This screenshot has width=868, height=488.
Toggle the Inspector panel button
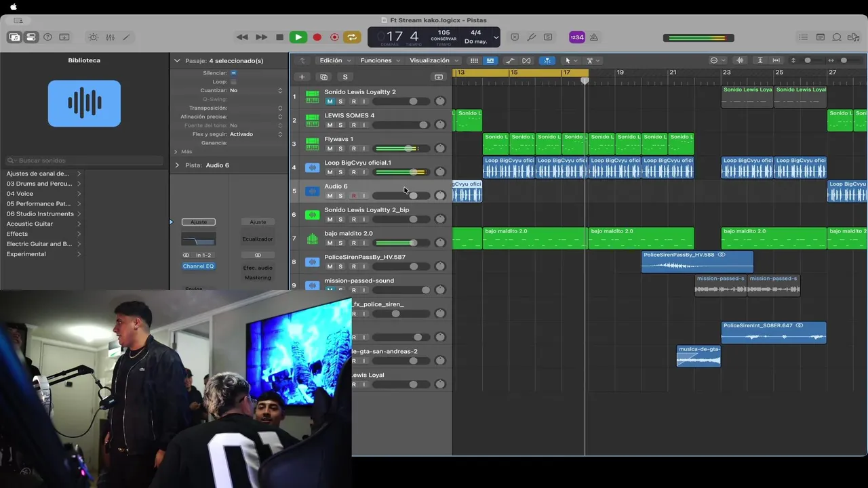tap(31, 37)
